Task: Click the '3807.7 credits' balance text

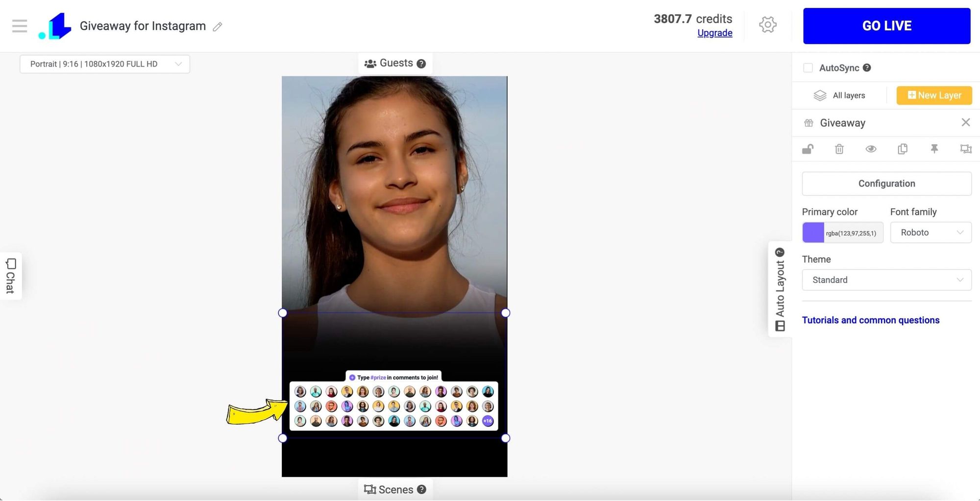Action: coord(693,19)
